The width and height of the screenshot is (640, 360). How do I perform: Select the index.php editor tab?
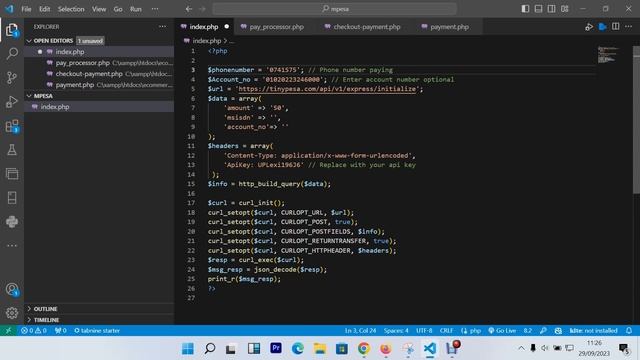click(204, 27)
